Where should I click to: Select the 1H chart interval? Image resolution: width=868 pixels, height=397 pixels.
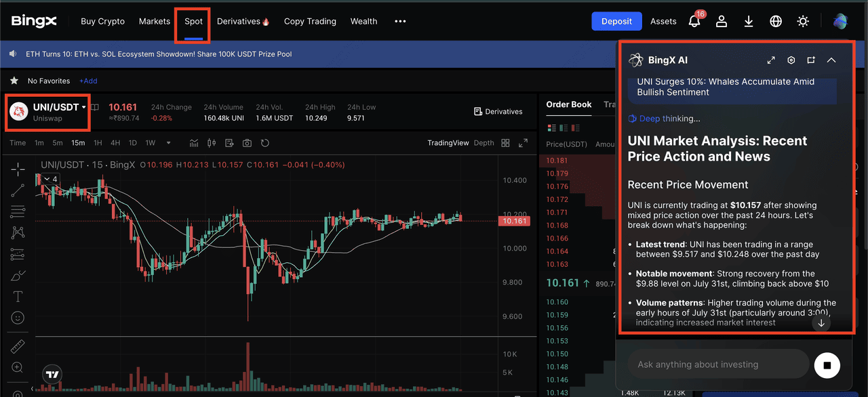(x=98, y=143)
